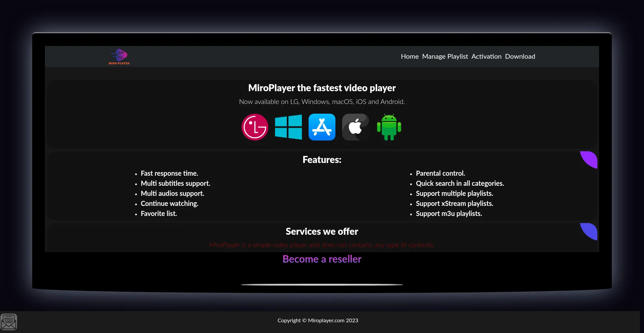Choose the macOS Apple icon
The image size is (644, 333).
coord(356,127)
